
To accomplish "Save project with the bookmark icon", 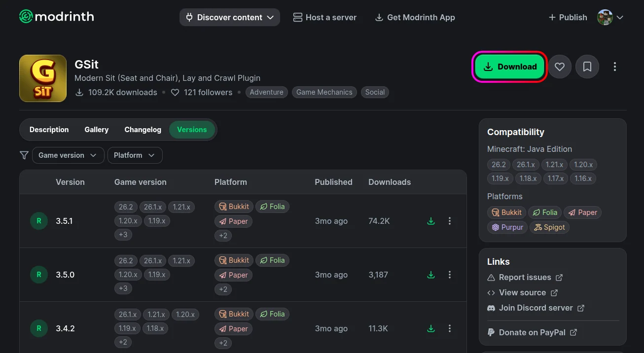I will [587, 67].
